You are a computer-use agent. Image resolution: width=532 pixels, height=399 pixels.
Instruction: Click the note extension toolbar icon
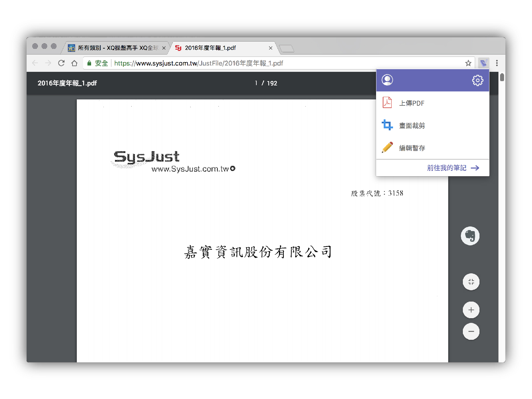tap(483, 63)
